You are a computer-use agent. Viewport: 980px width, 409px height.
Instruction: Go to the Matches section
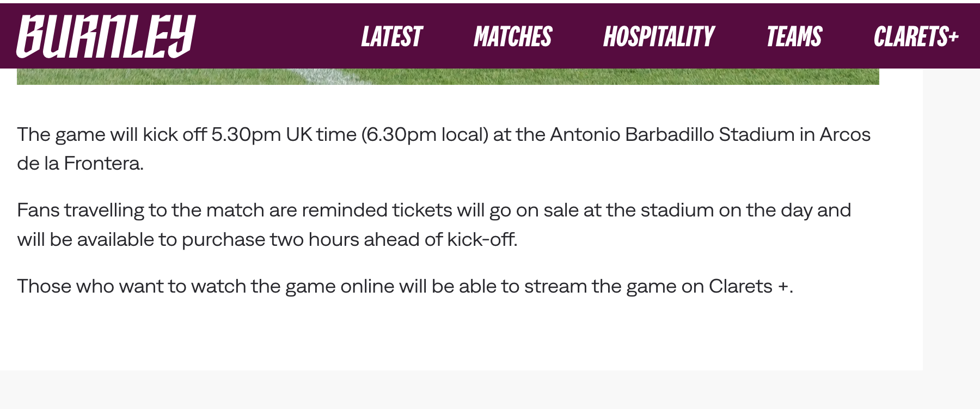coord(513,37)
